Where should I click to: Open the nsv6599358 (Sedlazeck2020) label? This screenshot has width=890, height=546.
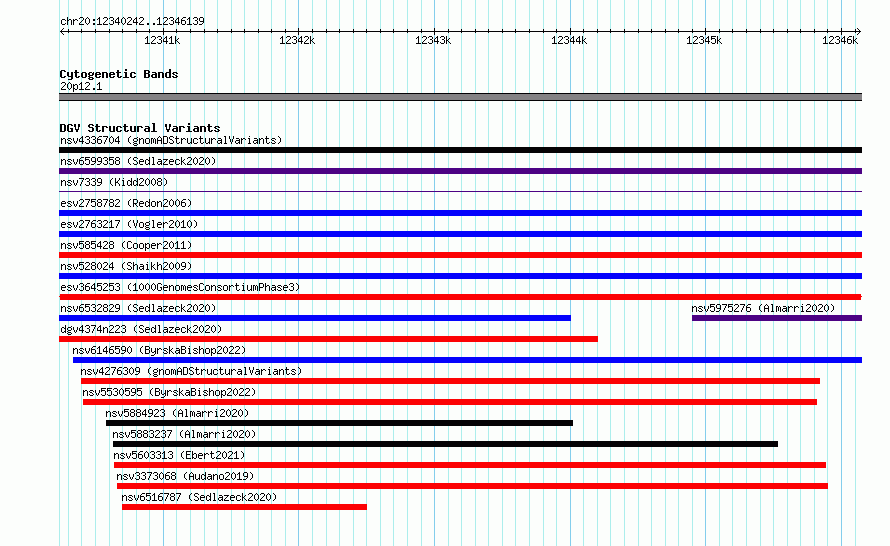tap(138, 161)
